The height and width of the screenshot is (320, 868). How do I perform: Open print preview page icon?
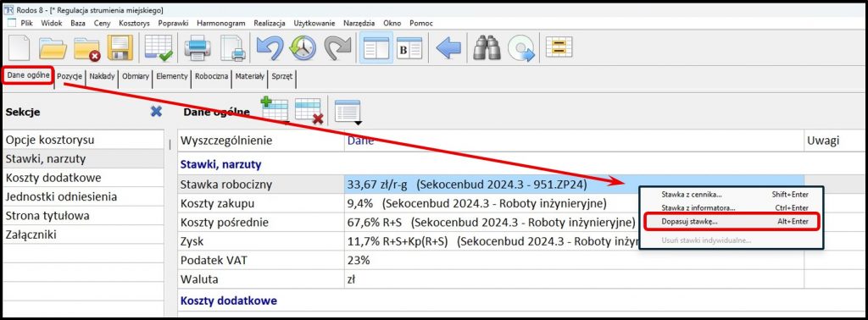232,48
